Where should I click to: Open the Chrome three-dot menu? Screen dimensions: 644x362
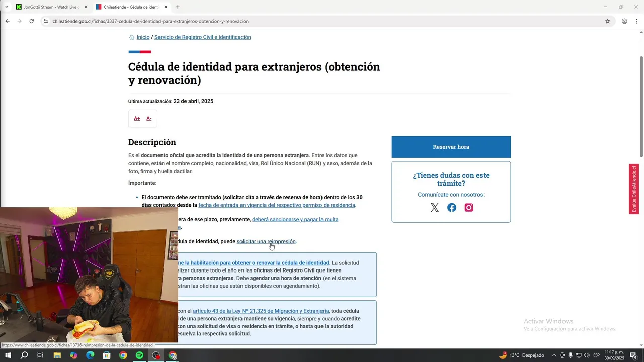636,21
